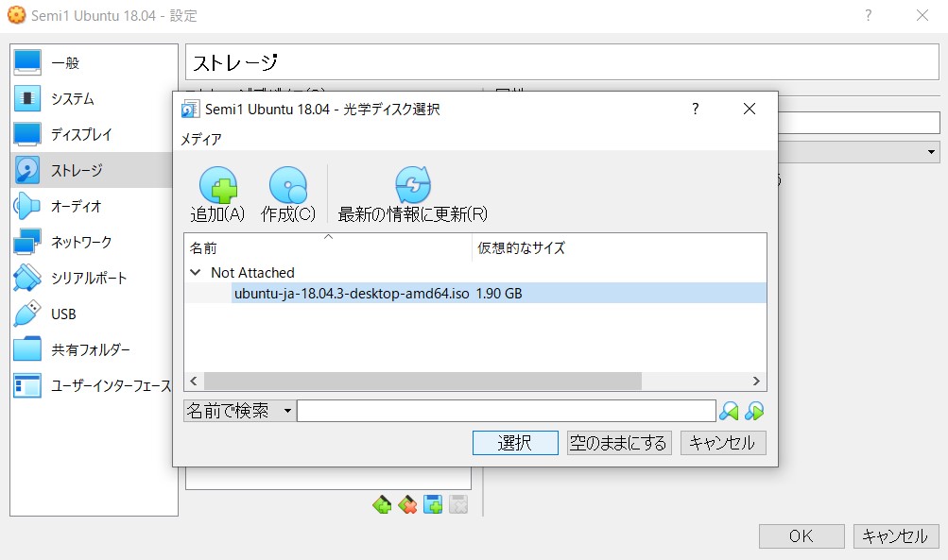Click OK in the settings window
948x560 pixels.
(801, 535)
